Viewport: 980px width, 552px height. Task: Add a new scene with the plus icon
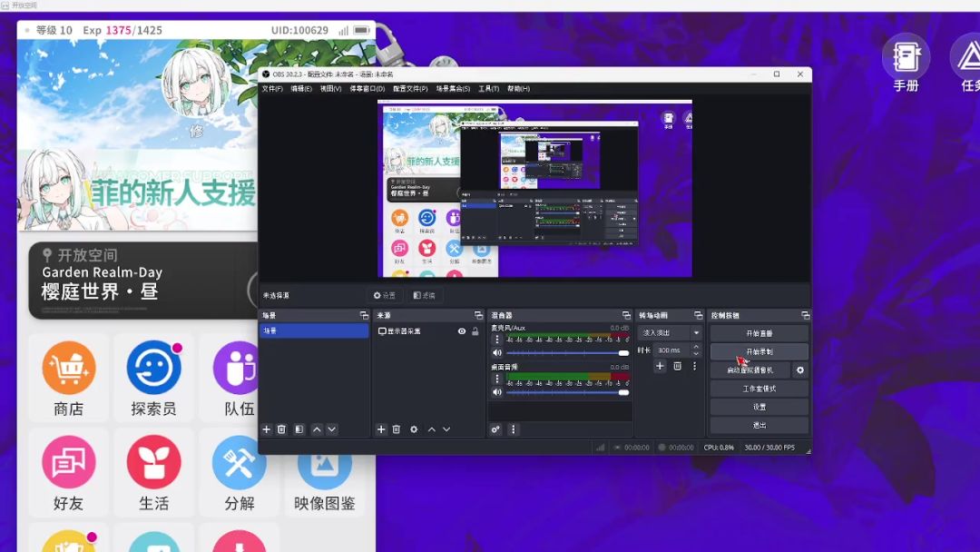click(x=267, y=429)
